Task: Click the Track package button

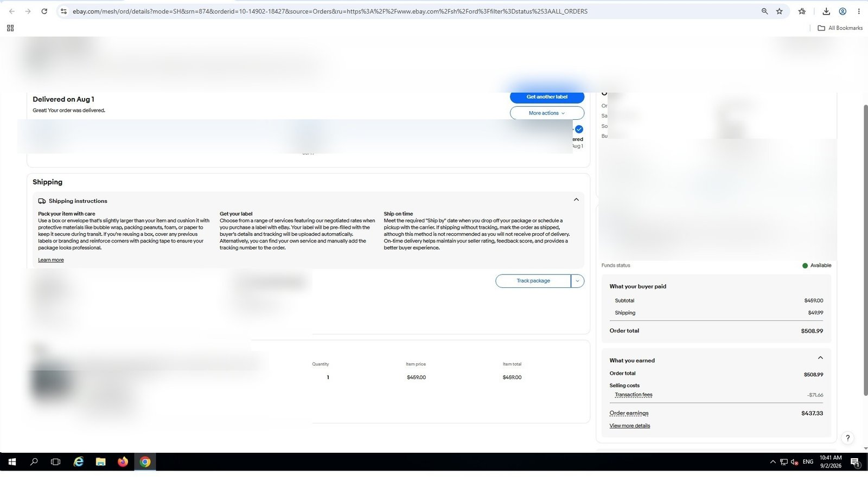Action: (533, 281)
